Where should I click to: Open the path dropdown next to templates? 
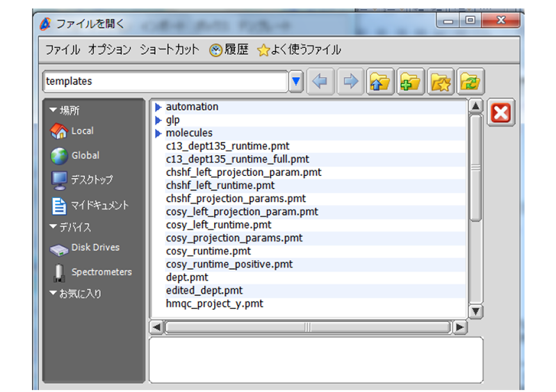click(x=297, y=81)
